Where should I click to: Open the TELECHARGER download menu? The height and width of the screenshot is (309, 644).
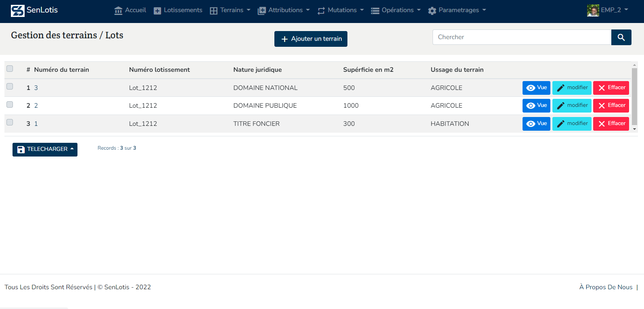tap(45, 149)
